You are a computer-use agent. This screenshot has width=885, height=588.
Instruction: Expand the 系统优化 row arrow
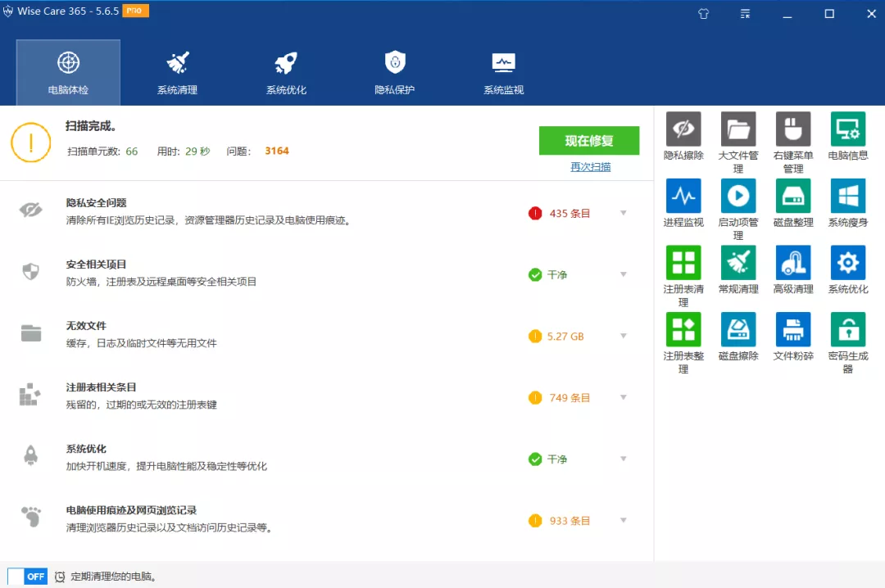pos(623,459)
